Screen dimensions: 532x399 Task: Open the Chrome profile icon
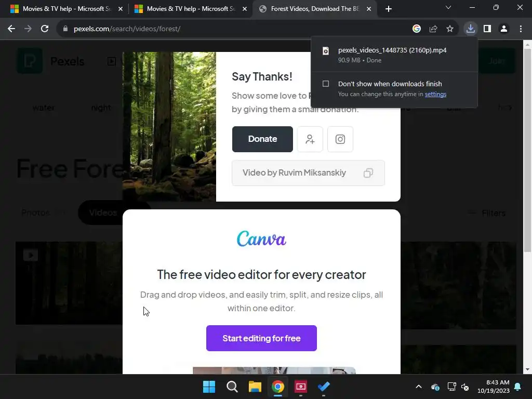[x=504, y=29]
